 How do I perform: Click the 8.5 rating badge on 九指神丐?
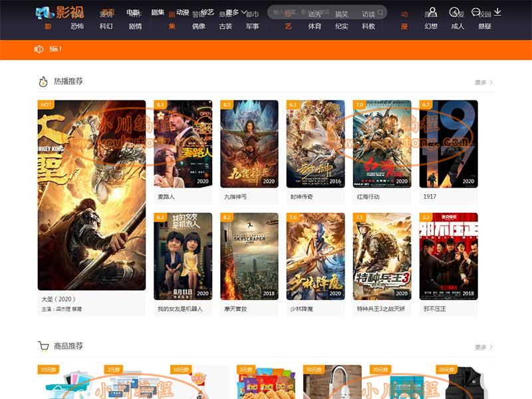(227, 104)
